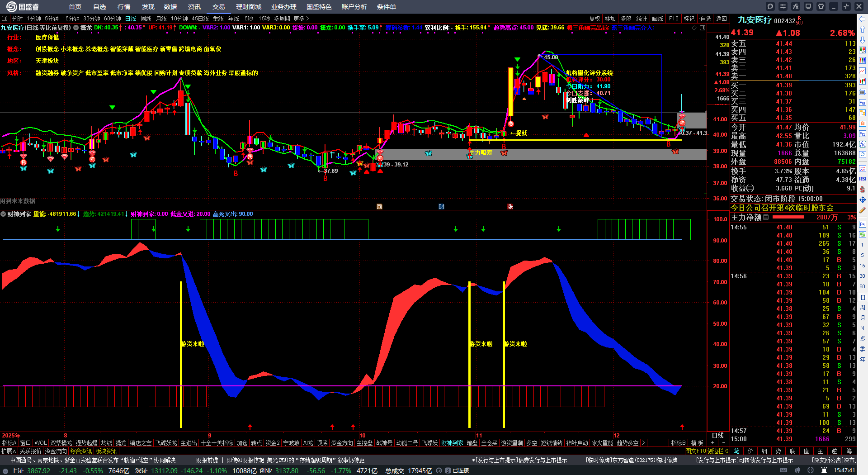Image resolution: width=868 pixels, height=475 pixels.
Task: Open the 东方智造临时停牌 news ticker item
Action: 632,460
